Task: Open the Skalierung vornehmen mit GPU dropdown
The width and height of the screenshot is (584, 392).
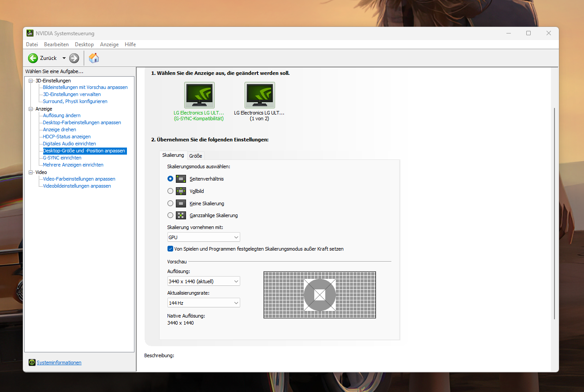Action: (x=204, y=237)
